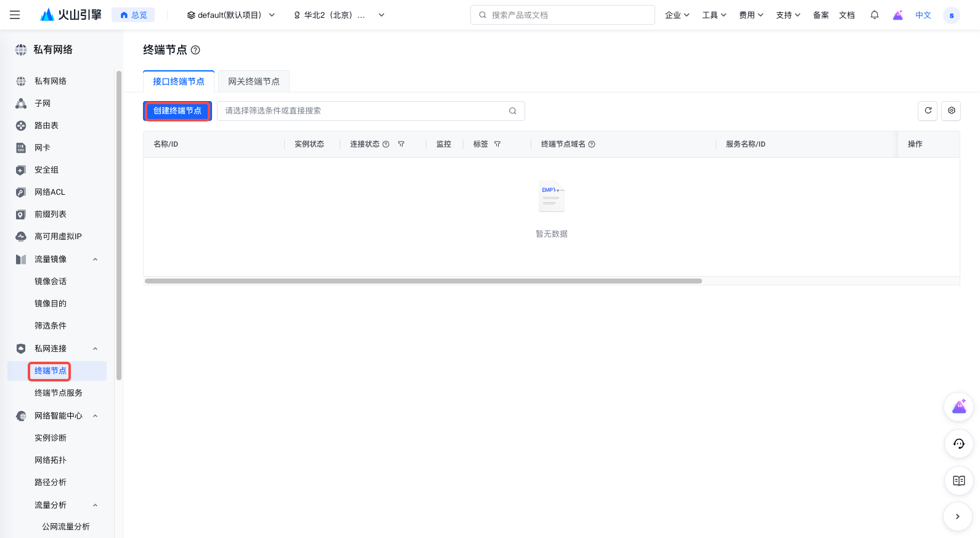The width and height of the screenshot is (980, 538).
Task: Open 终端节点服务 in sidebar
Action: [59, 393]
